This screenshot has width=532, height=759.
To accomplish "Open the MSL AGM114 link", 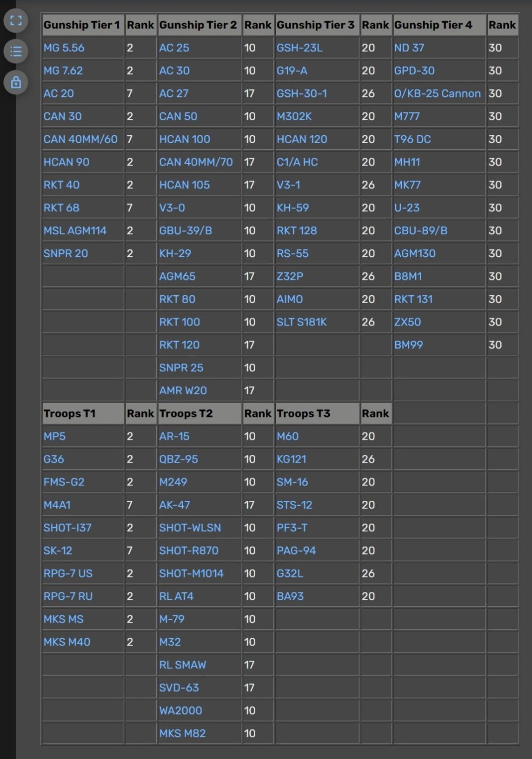I will [x=75, y=231].
